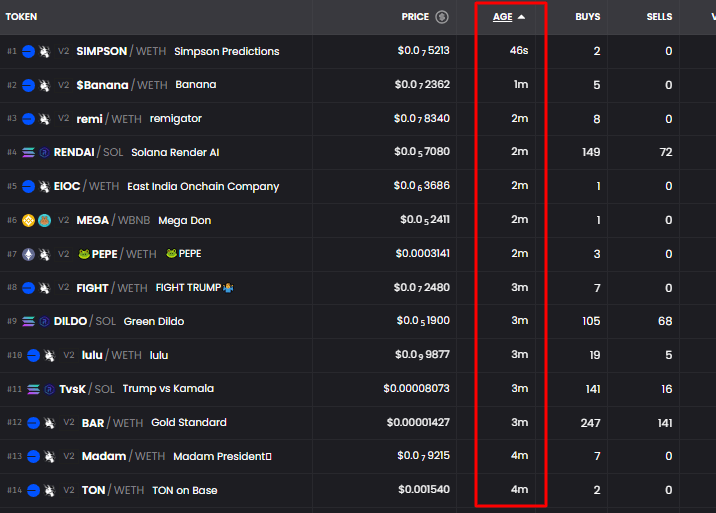Open BAR / WETH Gold Standard pair

point(358,423)
